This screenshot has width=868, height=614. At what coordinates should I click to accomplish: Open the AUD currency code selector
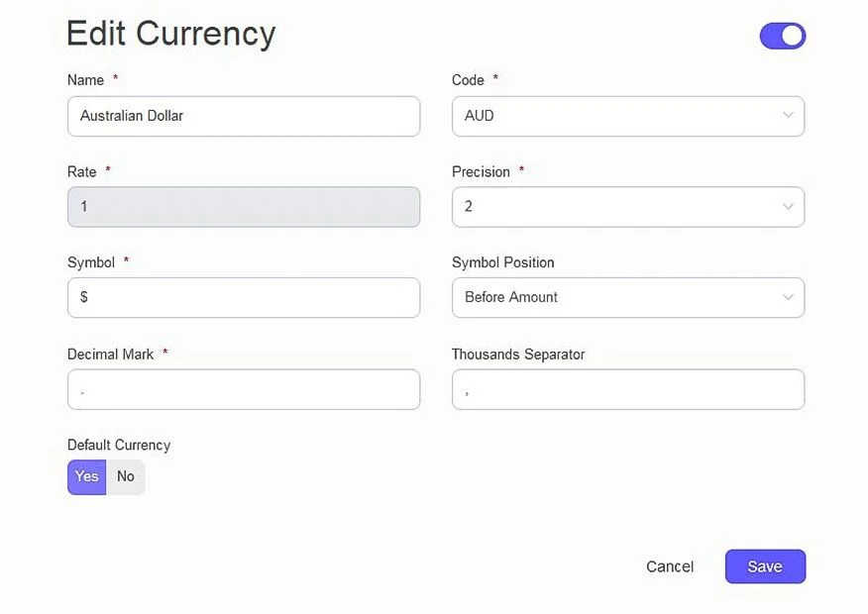[x=614, y=116]
